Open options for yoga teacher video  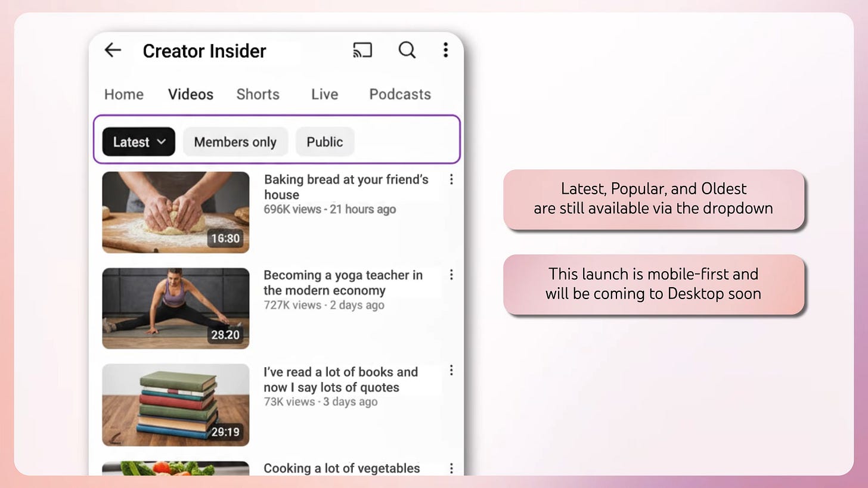(x=451, y=275)
